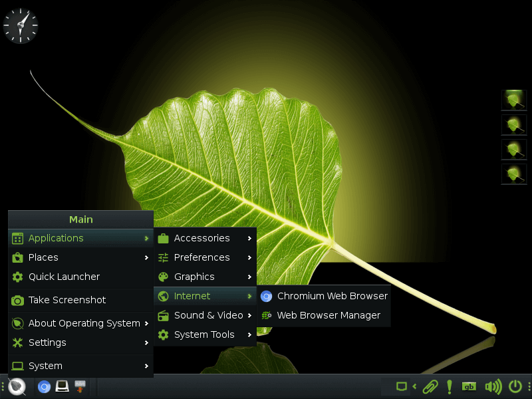The image size is (532, 399).
Task: Open Web Browser Manager entry
Action: 324,315
